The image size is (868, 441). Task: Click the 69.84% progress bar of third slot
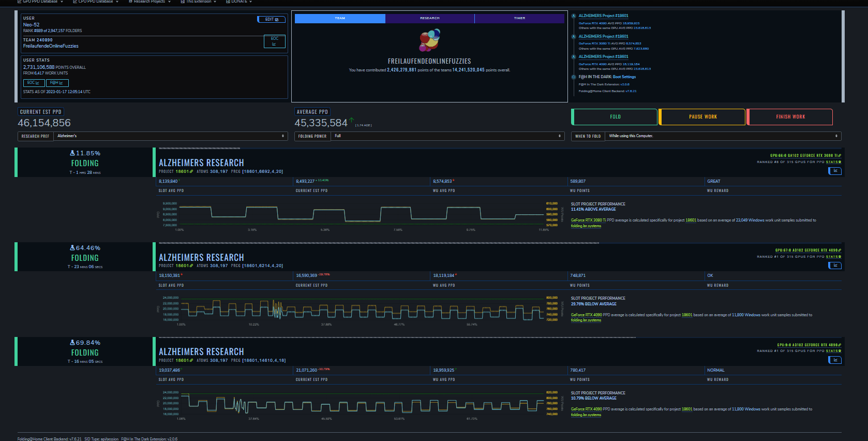[x=397, y=337]
